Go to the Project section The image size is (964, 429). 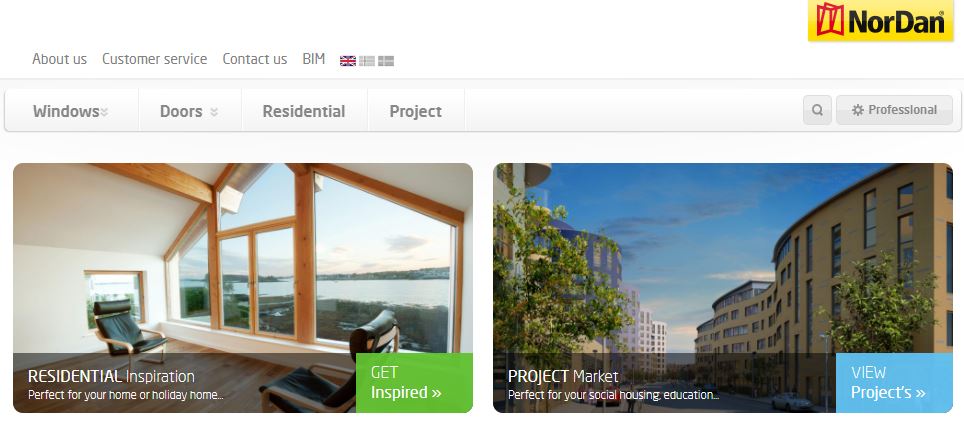(x=416, y=111)
